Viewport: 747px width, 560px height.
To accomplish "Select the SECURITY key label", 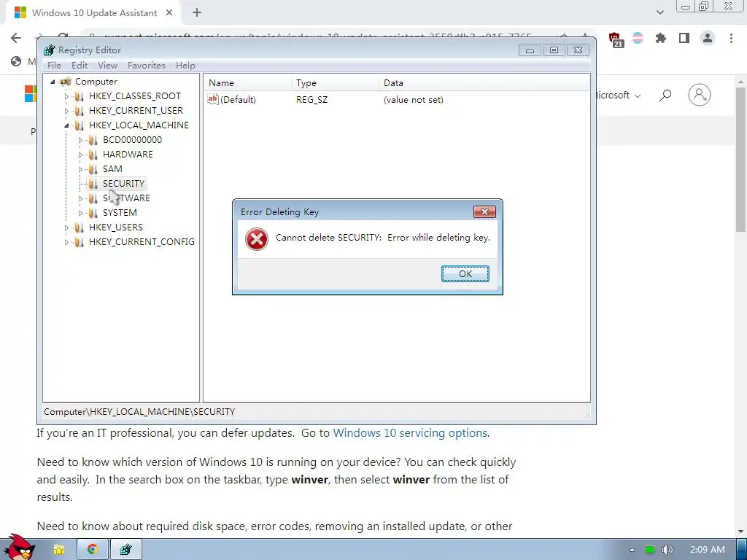I will [x=123, y=183].
